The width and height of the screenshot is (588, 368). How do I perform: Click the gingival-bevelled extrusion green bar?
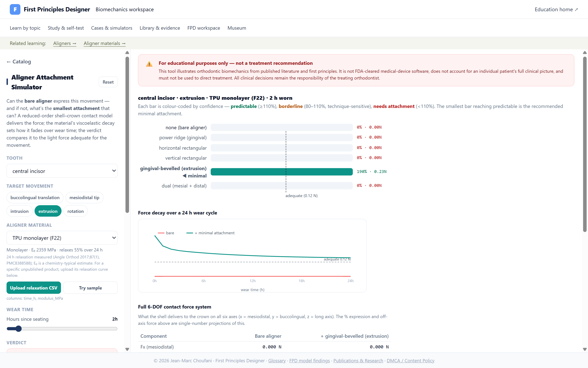tap(282, 172)
